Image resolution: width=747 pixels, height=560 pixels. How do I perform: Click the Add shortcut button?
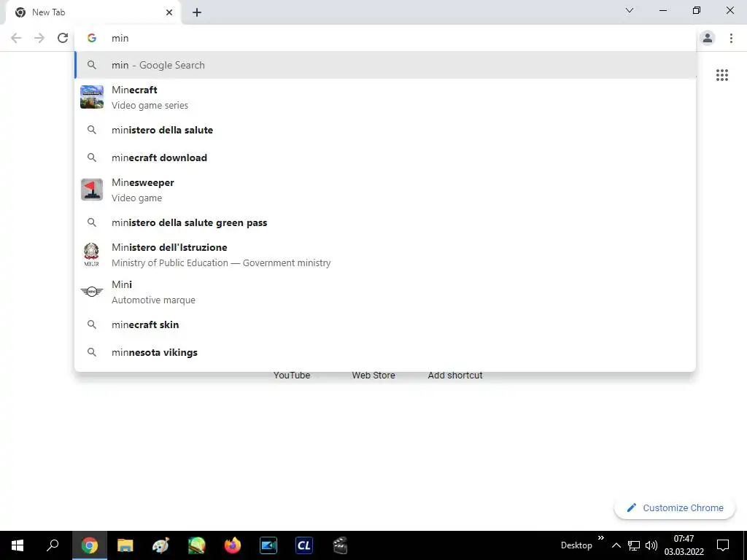click(x=455, y=376)
